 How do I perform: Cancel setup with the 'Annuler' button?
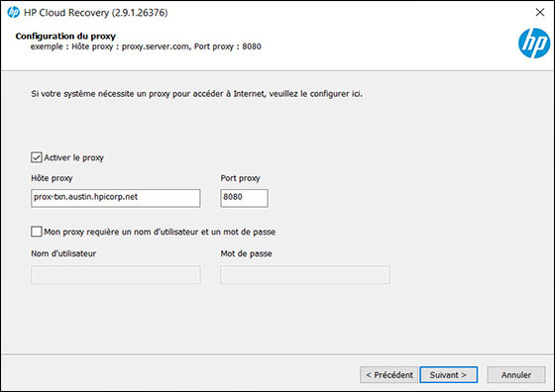516,375
